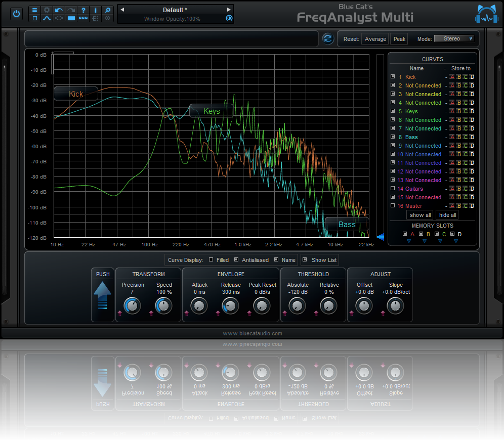
Task: Click the refresh arrows icon beside Reset
Action: [327, 38]
